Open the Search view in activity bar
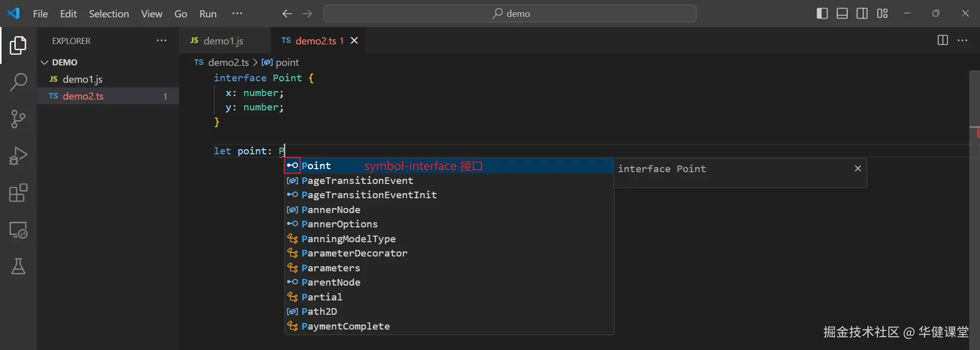This screenshot has height=350, width=980. (x=18, y=82)
